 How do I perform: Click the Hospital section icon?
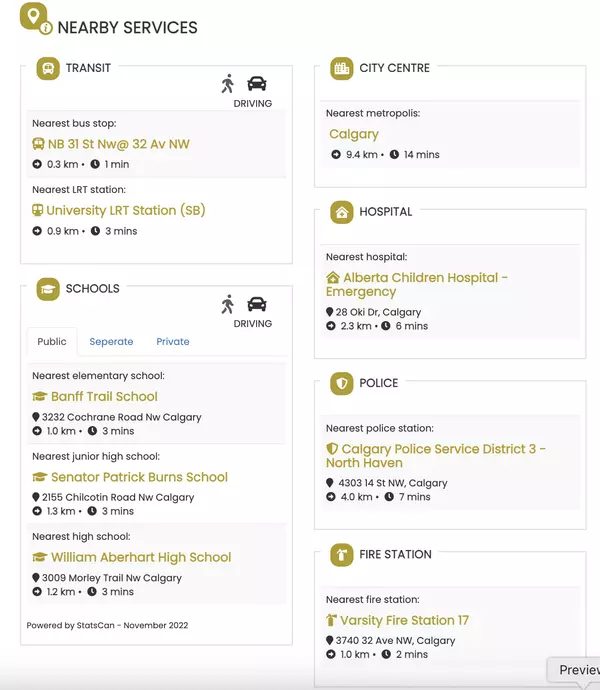click(342, 213)
